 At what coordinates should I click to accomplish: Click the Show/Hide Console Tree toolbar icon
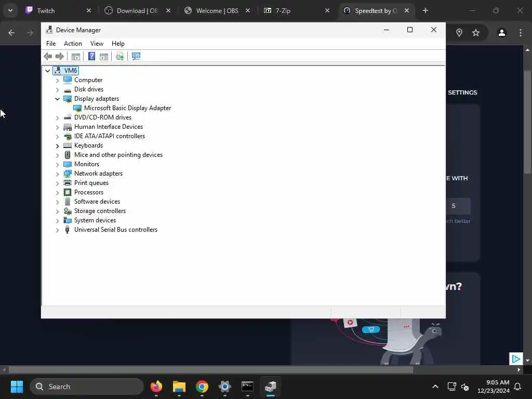76,56
